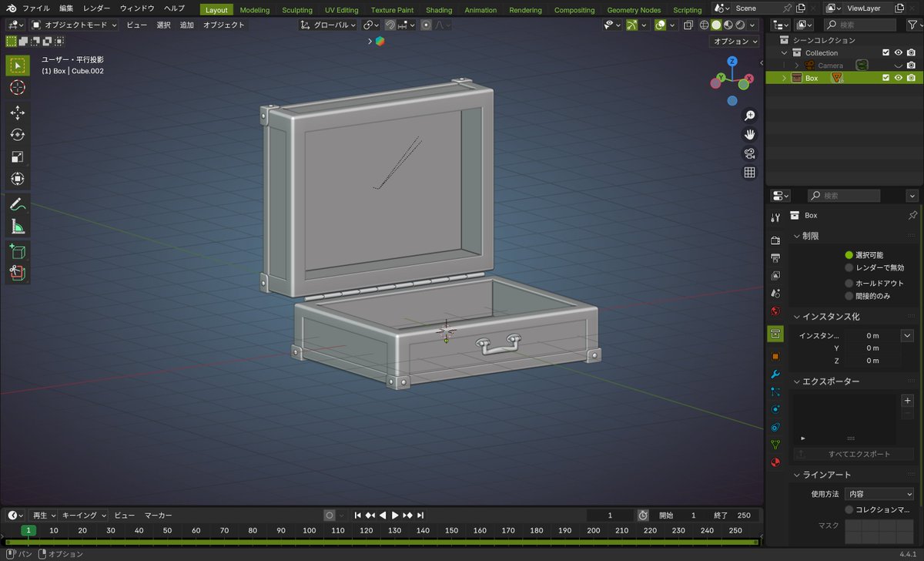Toggle Collection eye visibility

click(x=898, y=52)
